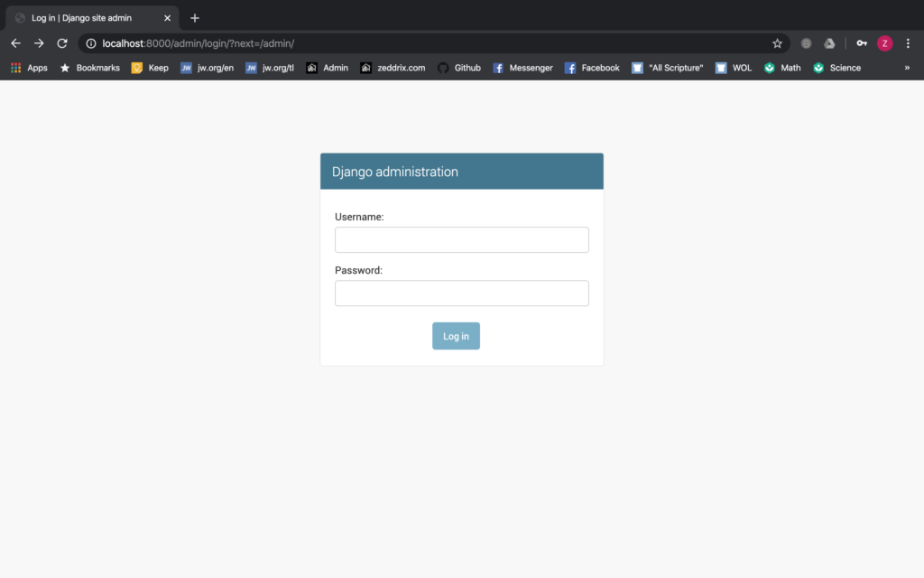Expand hidden bookmarks chevron
Viewport: 924px width, 578px height.
(907, 68)
